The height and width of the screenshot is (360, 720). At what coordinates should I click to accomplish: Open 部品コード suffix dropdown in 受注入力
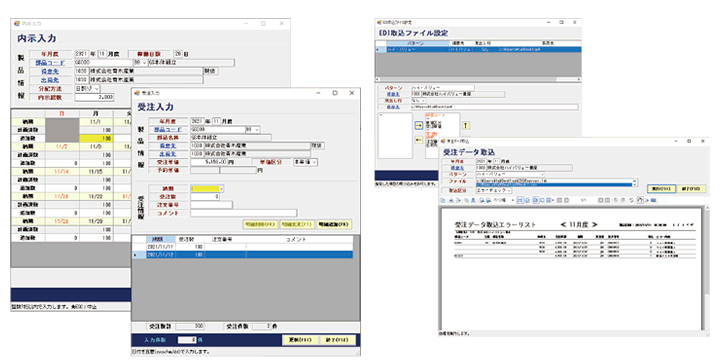point(257,129)
